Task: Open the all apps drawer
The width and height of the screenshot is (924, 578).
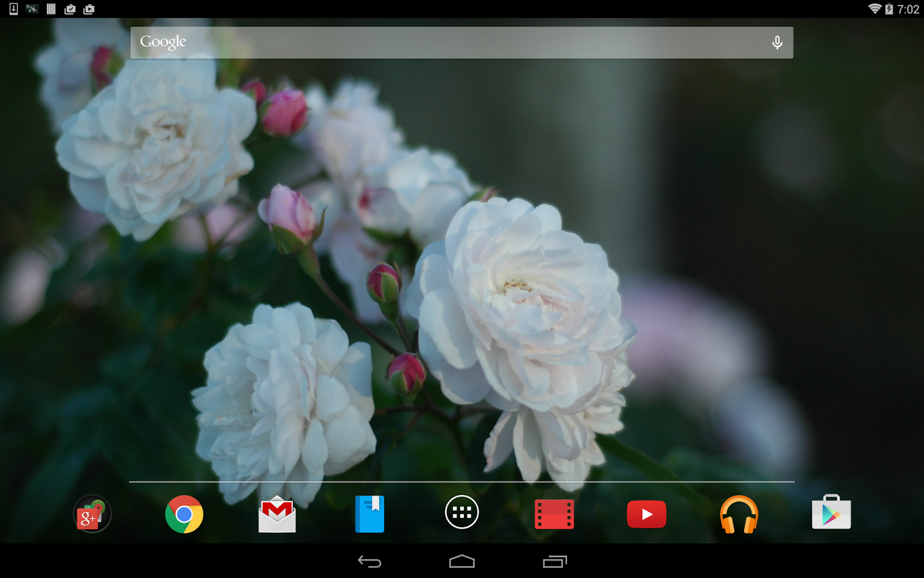Action: (462, 512)
